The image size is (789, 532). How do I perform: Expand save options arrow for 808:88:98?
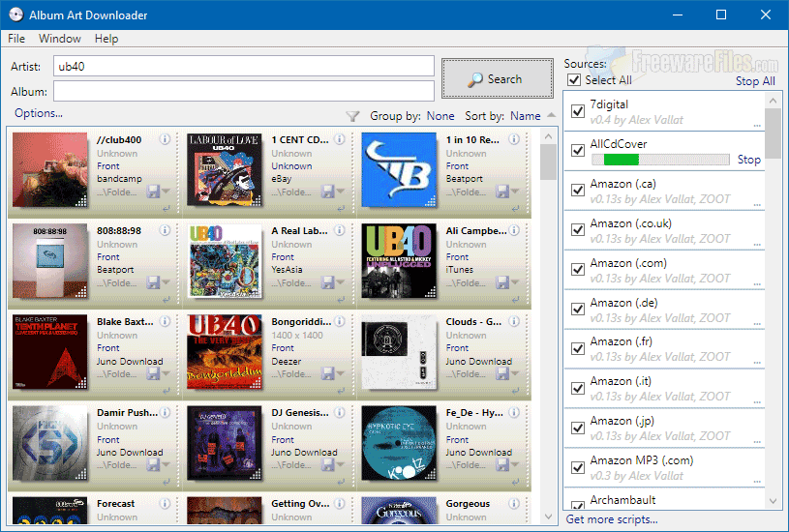(167, 282)
